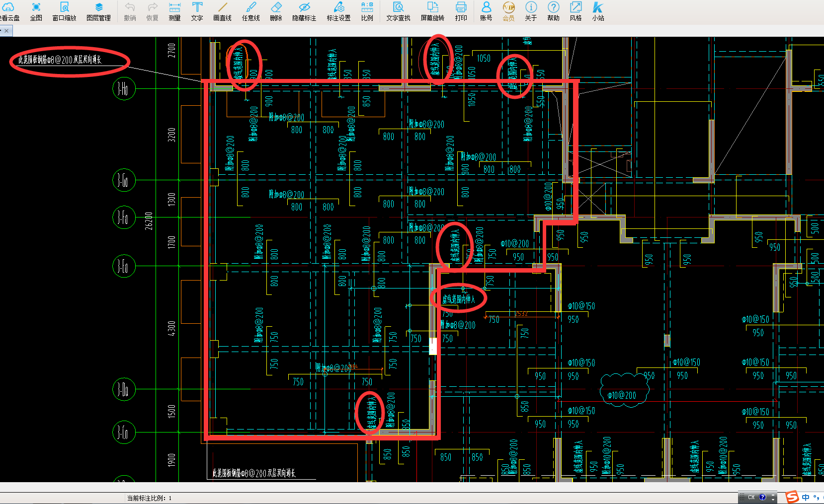The height and width of the screenshot is (504, 824).
Task: Select the 任意线 freehand line tool
Action: click(250, 11)
